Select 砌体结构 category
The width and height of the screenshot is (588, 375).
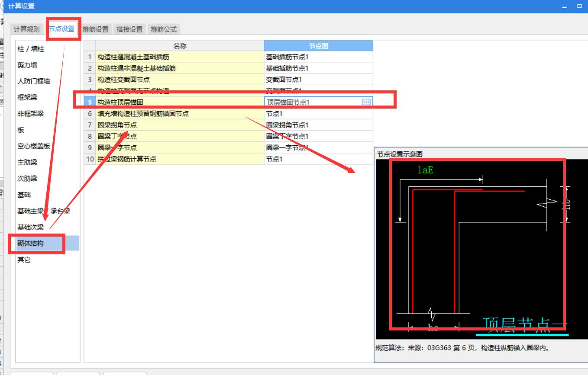(x=48, y=244)
